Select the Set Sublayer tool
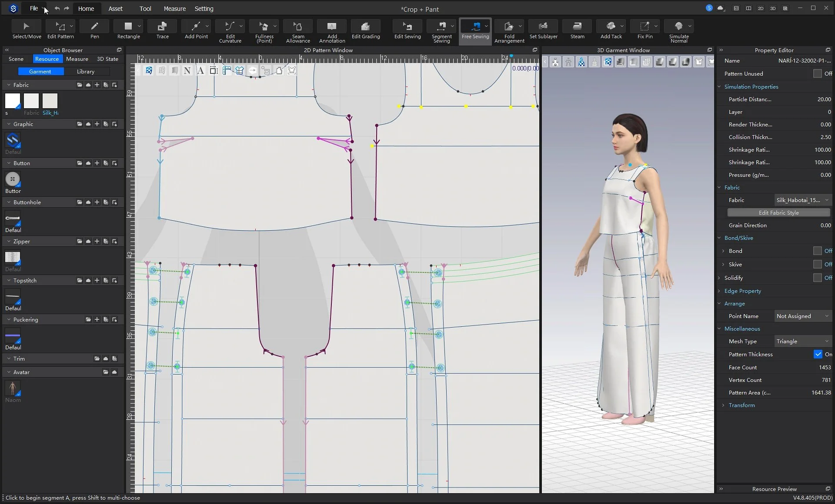This screenshot has width=835, height=504. click(543, 30)
